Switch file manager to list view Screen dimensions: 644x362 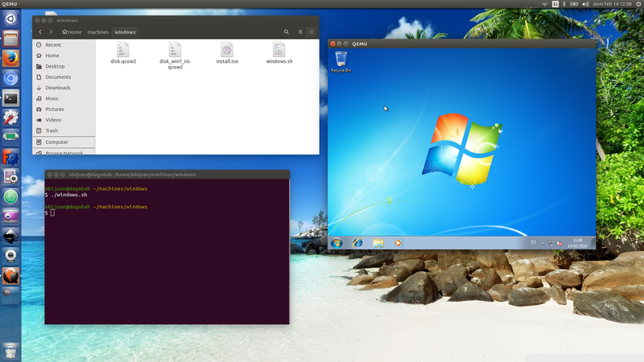(299, 32)
